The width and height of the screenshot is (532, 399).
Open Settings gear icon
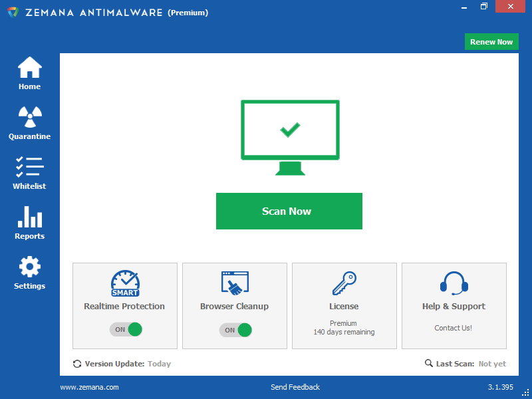[x=29, y=267]
